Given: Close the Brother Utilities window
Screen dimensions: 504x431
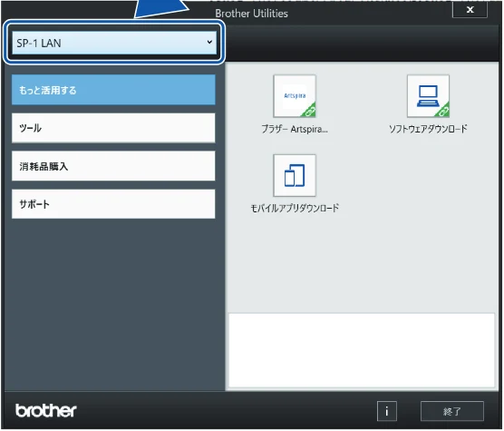Looking at the screenshot, I should (470, 10).
